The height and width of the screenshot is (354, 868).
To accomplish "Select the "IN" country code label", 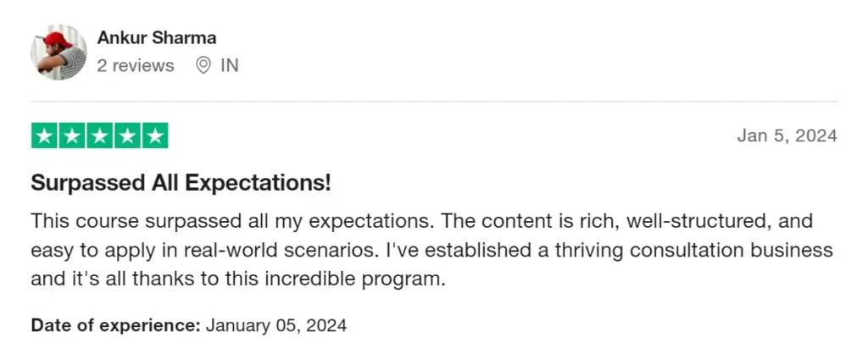I will 230,65.
